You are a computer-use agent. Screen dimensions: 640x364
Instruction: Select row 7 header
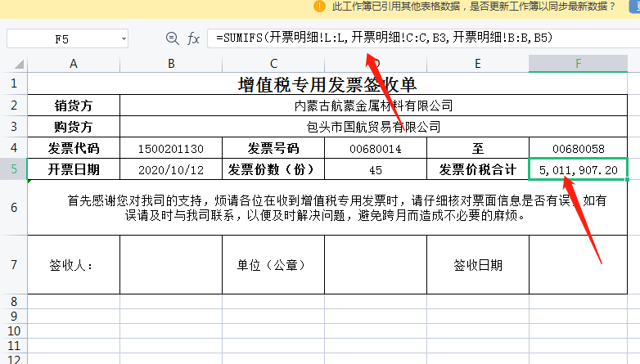tap(13, 265)
